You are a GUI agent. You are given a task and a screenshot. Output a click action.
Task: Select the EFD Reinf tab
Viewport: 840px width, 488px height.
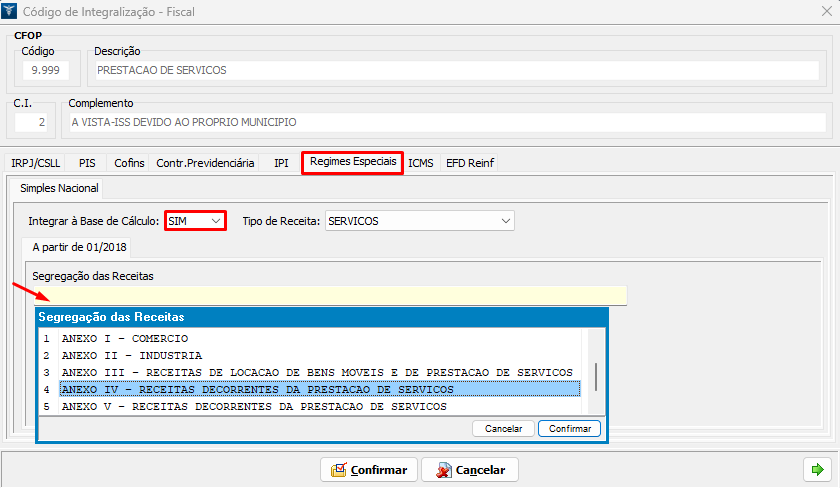point(470,163)
